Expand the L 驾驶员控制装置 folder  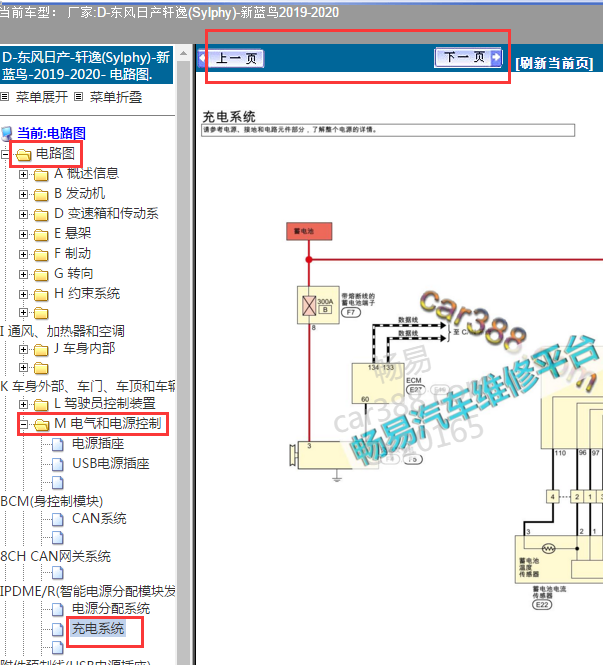click(23, 404)
